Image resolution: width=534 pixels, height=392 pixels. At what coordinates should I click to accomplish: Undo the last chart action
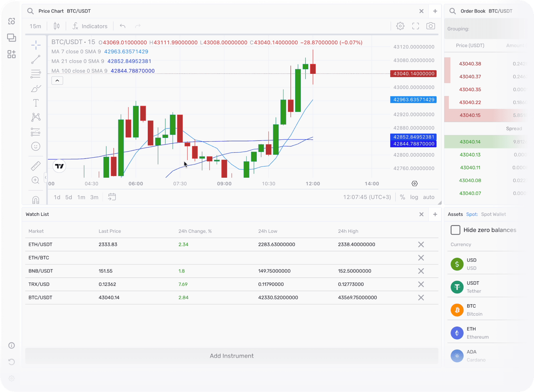tap(123, 26)
